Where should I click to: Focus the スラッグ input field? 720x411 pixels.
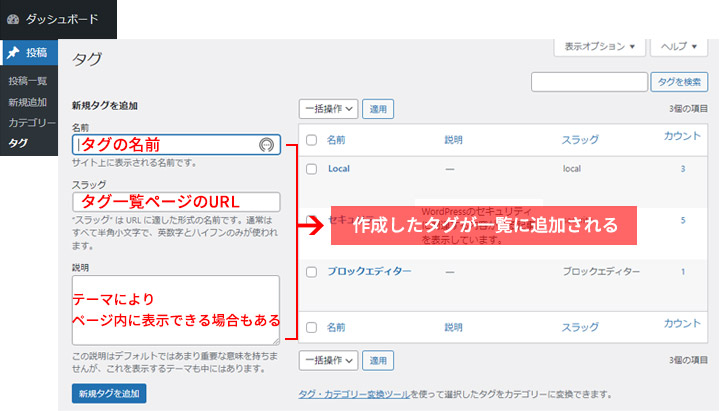(x=176, y=202)
